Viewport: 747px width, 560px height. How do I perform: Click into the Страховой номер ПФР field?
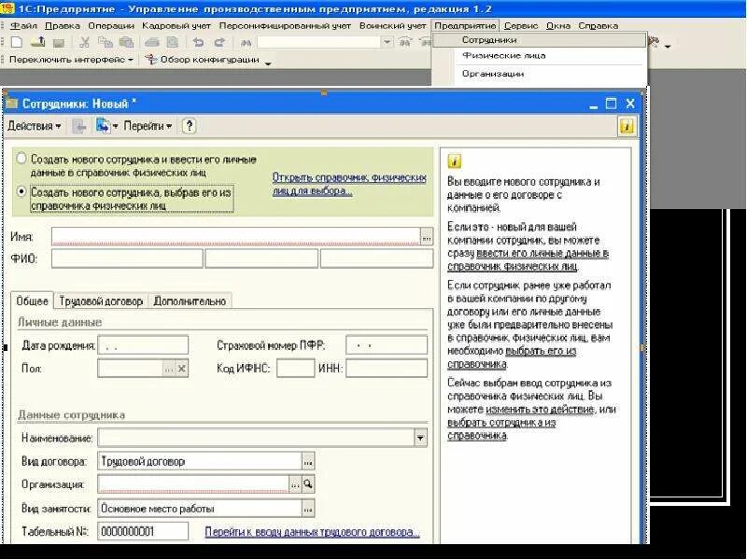pyautogui.click(x=387, y=345)
